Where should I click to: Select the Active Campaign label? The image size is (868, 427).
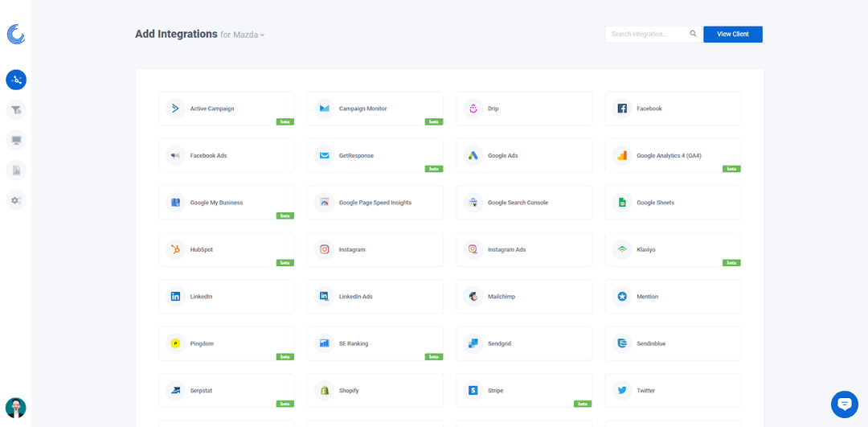point(212,109)
